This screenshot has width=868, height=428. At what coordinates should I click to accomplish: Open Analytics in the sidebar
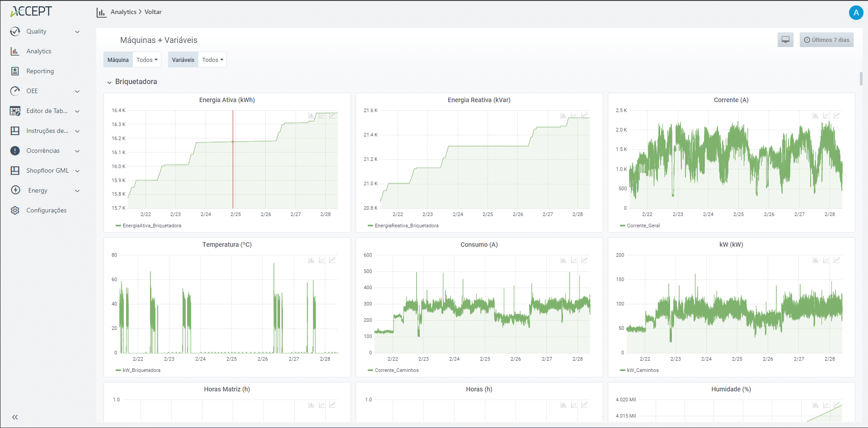click(38, 51)
